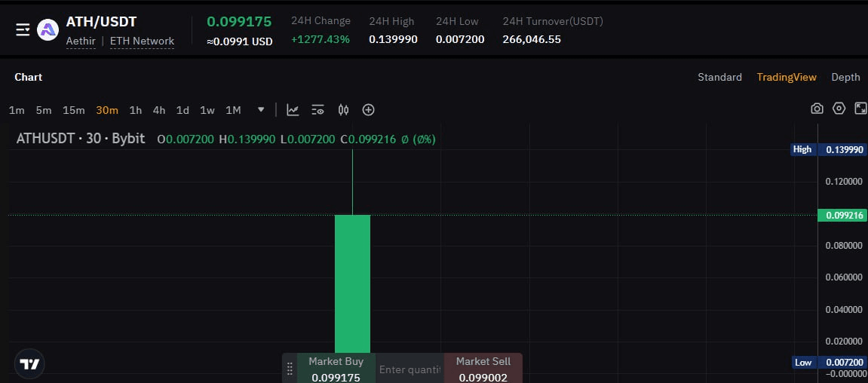Image resolution: width=868 pixels, height=383 pixels.
Task: Open the ETH Network info link
Action: (143, 41)
